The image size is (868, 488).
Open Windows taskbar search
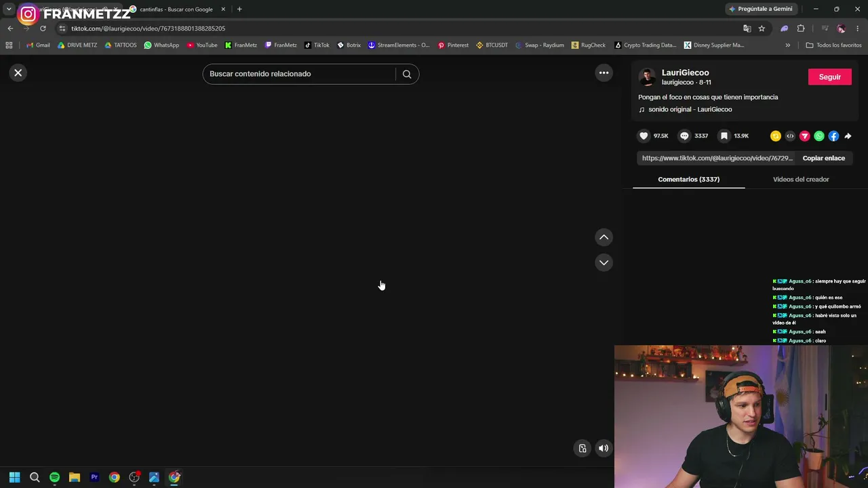pos(35,477)
